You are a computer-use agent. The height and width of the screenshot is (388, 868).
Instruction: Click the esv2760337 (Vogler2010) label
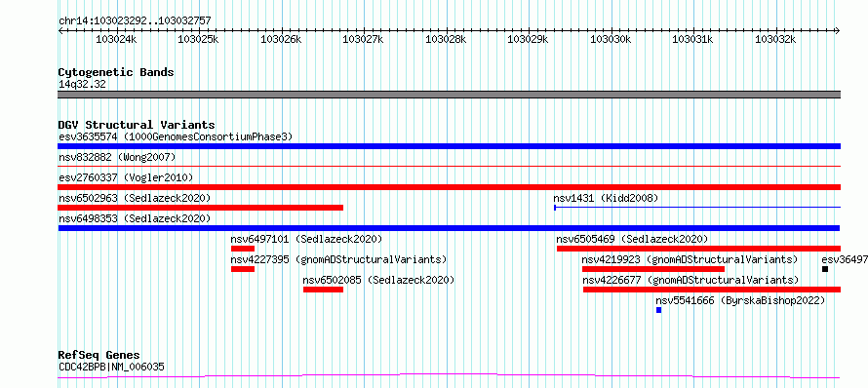126,177
